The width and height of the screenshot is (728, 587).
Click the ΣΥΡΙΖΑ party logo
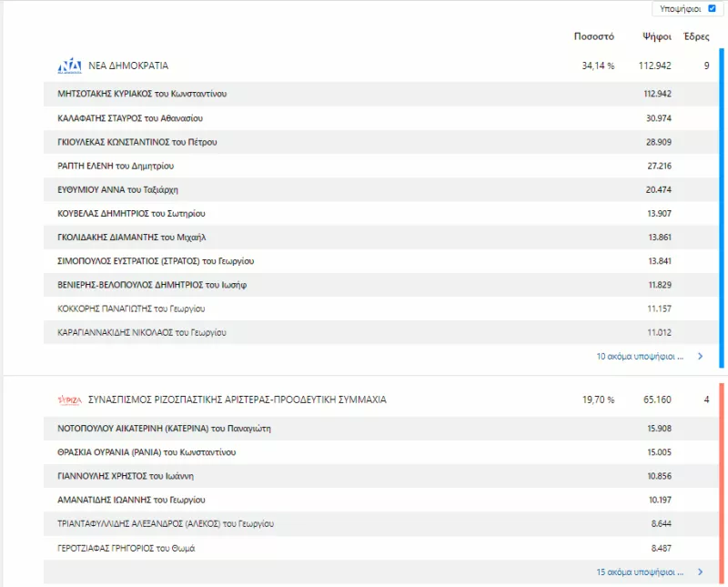pyautogui.click(x=70, y=400)
